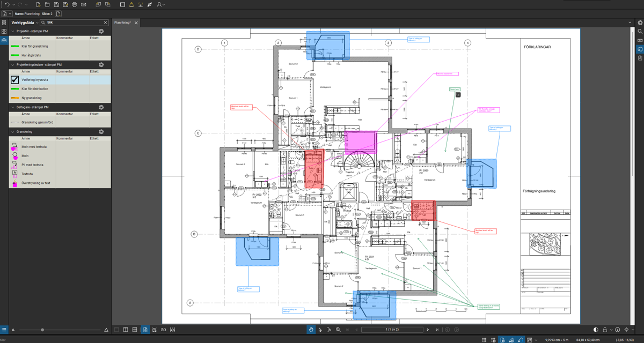Screen dimensions: 644x343
Task: Click the highlighter pen icon in top toolbar
Action: pos(150,4)
